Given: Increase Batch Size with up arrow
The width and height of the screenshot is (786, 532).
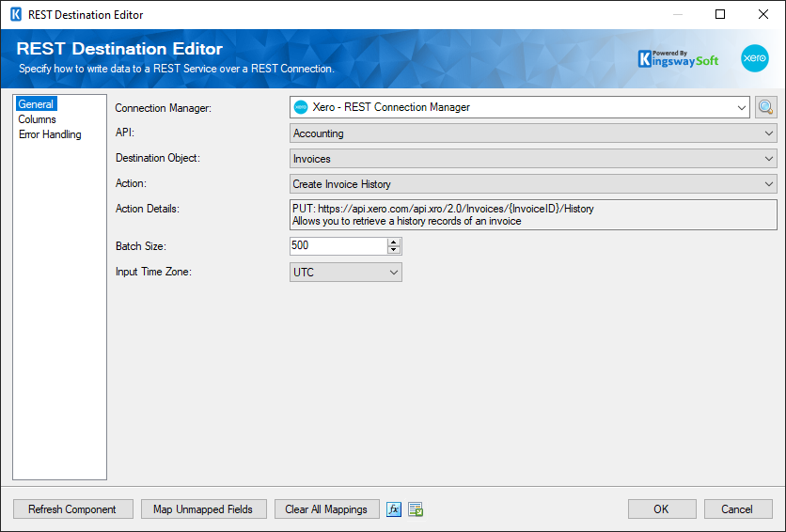Looking at the screenshot, I should (394, 242).
